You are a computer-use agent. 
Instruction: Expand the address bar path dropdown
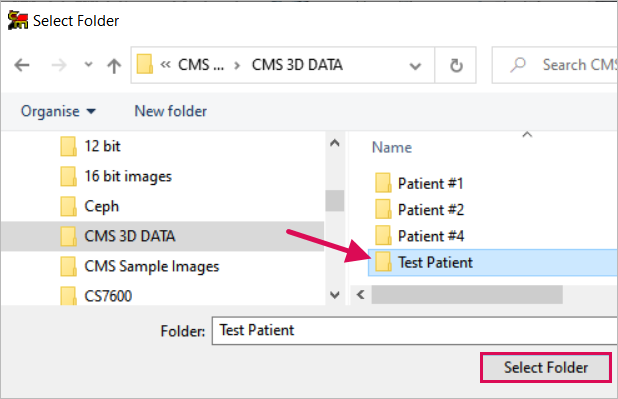coord(415,66)
